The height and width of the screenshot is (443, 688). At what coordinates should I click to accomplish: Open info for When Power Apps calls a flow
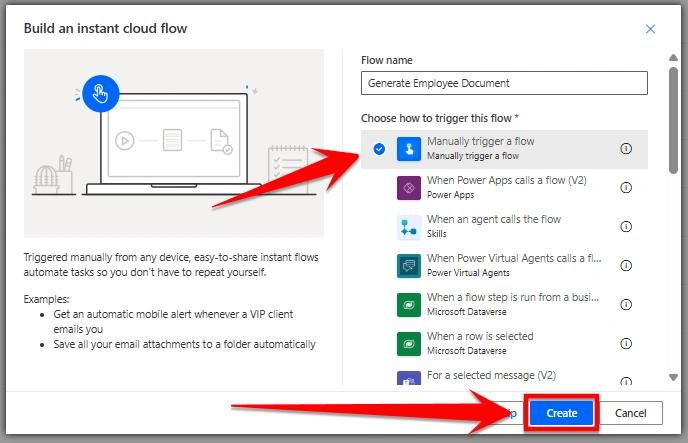(x=626, y=188)
